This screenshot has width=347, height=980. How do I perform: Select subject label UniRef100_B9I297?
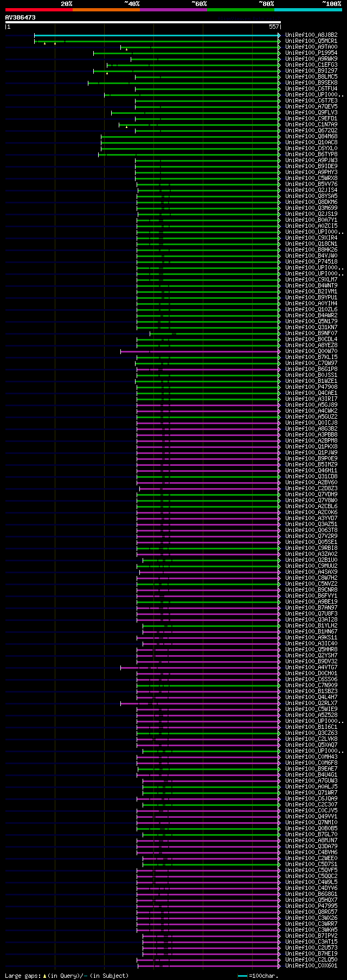(311, 71)
